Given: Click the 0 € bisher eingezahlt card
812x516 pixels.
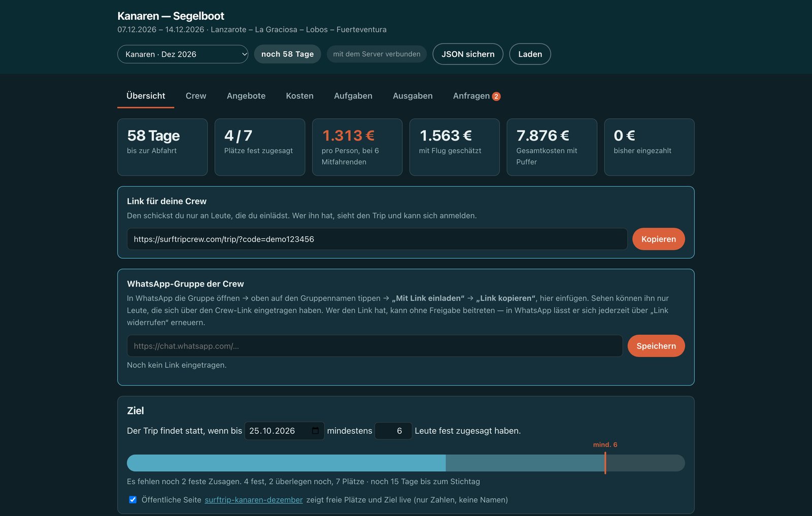Looking at the screenshot, I should [x=650, y=147].
